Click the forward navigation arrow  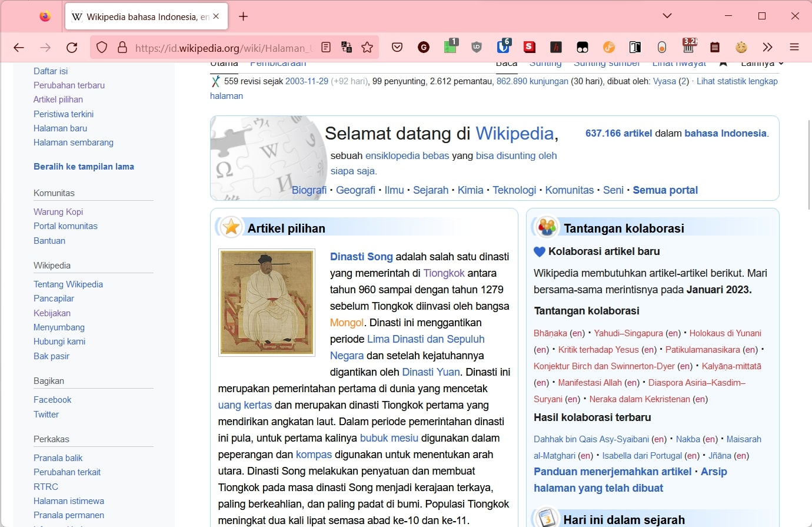click(x=45, y=47)
